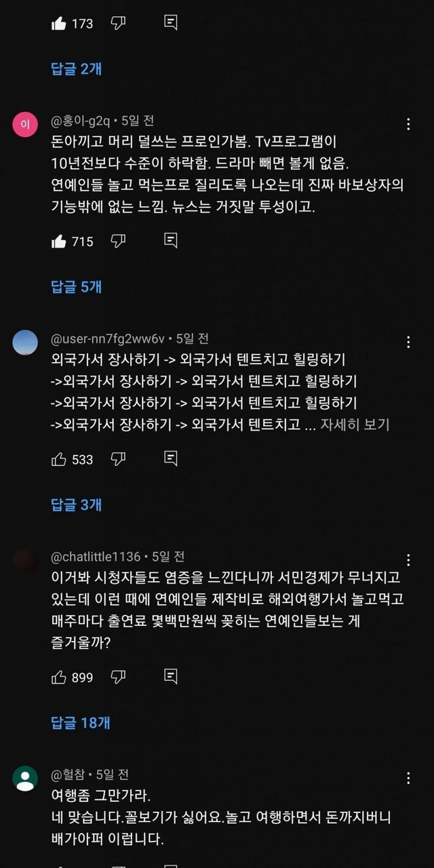Dislike the @홍이-g2q comment
This screenshot has width=434, height=868.
[x=118, y=241]
